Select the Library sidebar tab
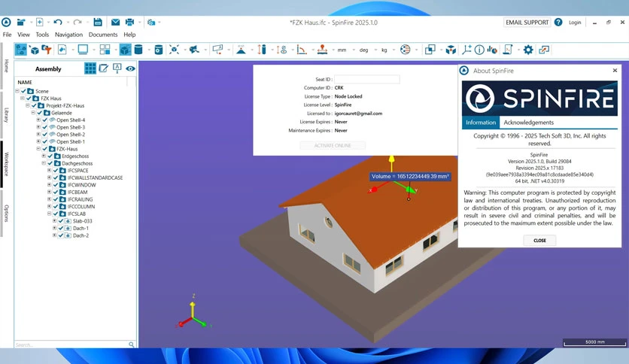This screenshot has height=364, width=629. point(7,115)
